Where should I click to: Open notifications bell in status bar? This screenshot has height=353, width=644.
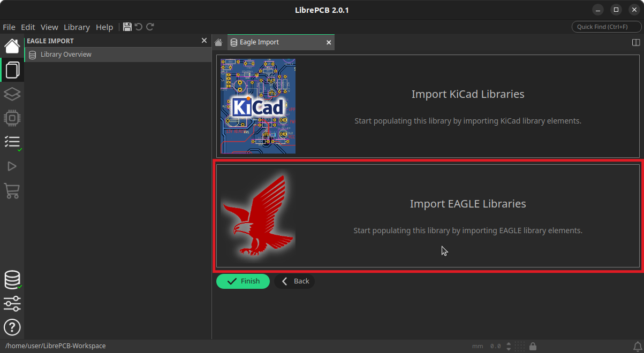coord(638,346)
